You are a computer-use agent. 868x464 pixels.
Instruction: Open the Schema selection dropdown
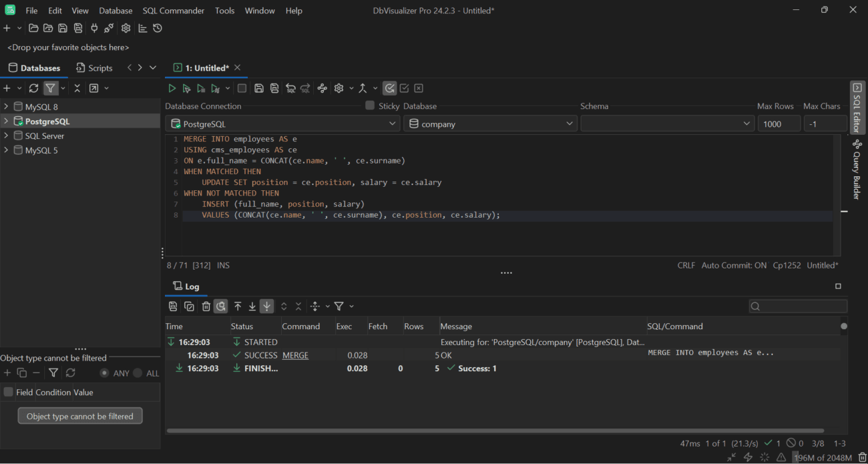click(x=746, y=123)
